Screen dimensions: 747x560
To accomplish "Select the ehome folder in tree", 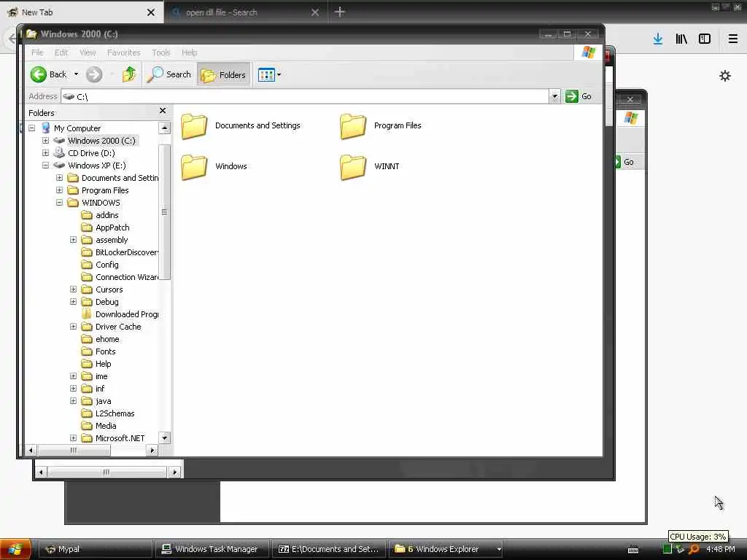I will (x=107, y=339).
